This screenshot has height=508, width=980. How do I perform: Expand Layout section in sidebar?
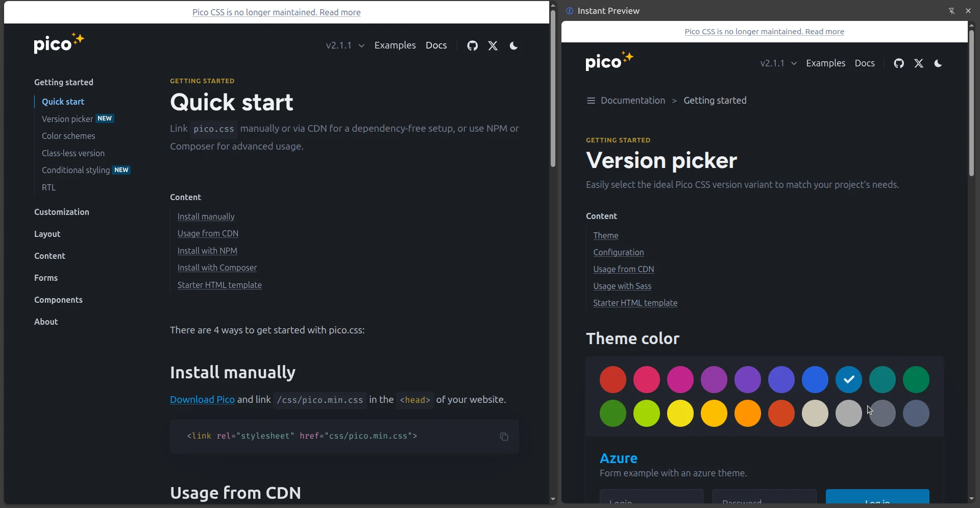pyautogui.click(x=47, y=234)
